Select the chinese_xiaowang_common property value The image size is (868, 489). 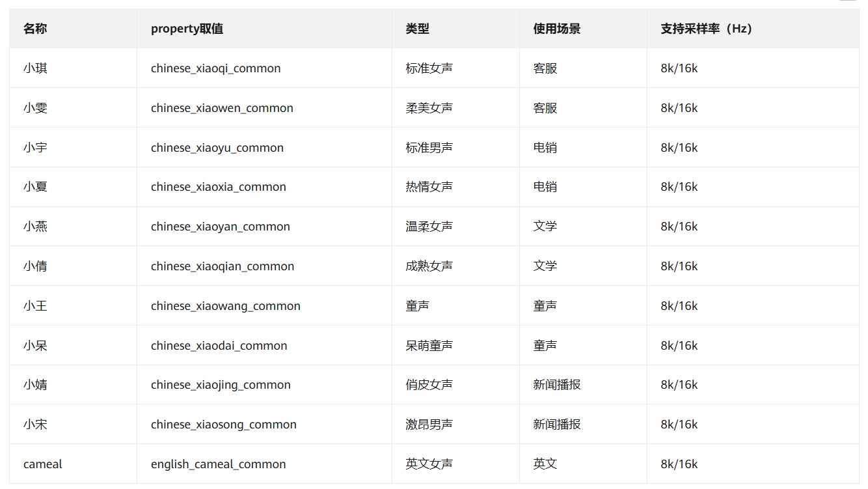226,306
